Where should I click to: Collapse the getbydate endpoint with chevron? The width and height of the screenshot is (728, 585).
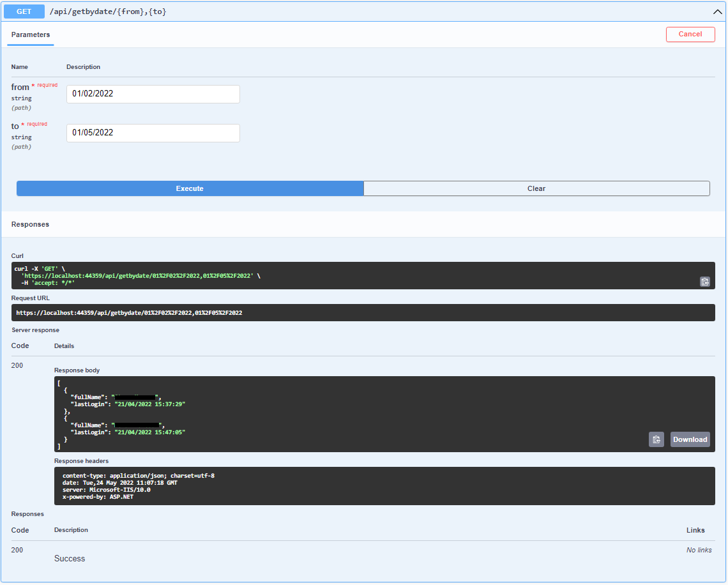pyautogui.click(x=717, y=11)
